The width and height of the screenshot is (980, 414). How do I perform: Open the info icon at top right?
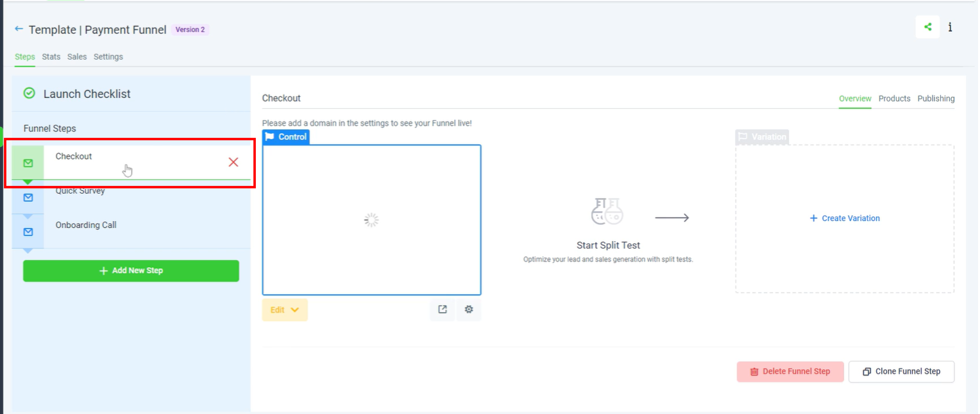pyautogui.click(x=950, y=27)
